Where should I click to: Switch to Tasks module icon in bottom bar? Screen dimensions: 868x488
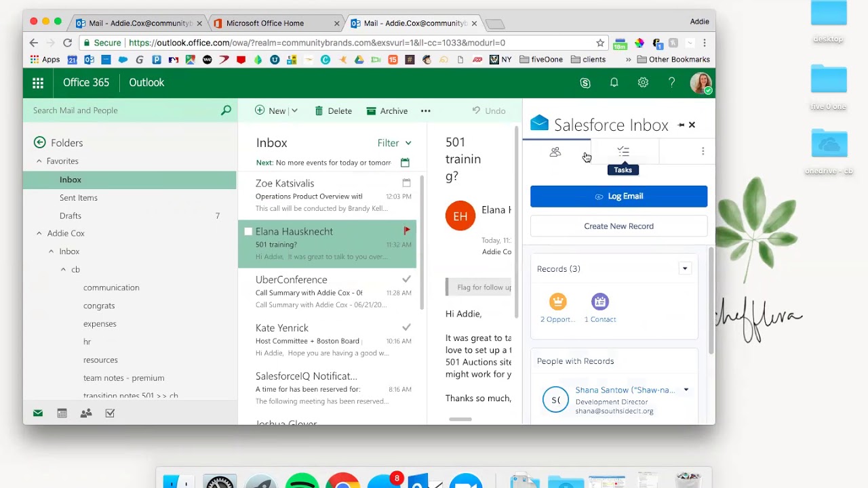pyautogui.click(x=110, y=413)
